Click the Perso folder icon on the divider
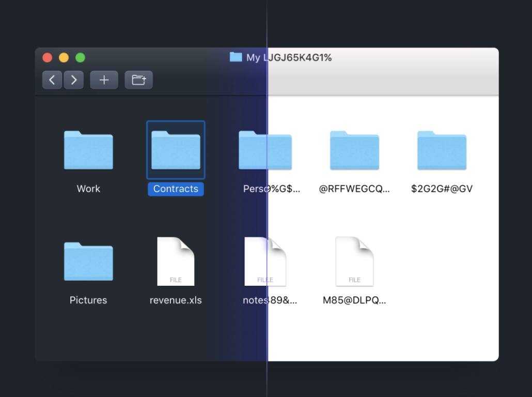This screenshot has height=397, width=532. [x=265, y=150]
